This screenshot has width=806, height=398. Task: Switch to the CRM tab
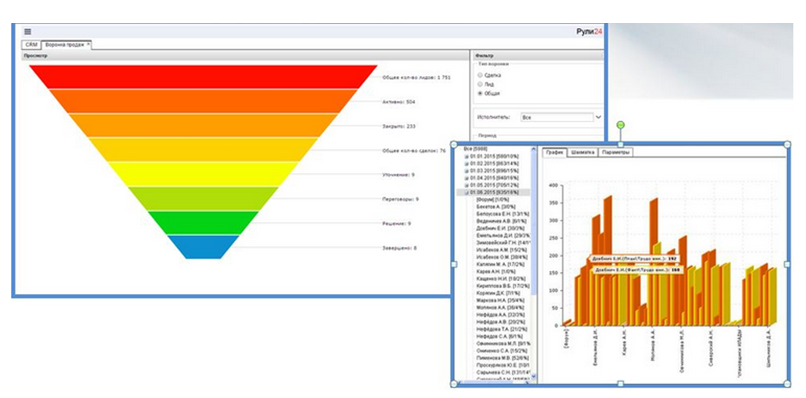(31, 45)
